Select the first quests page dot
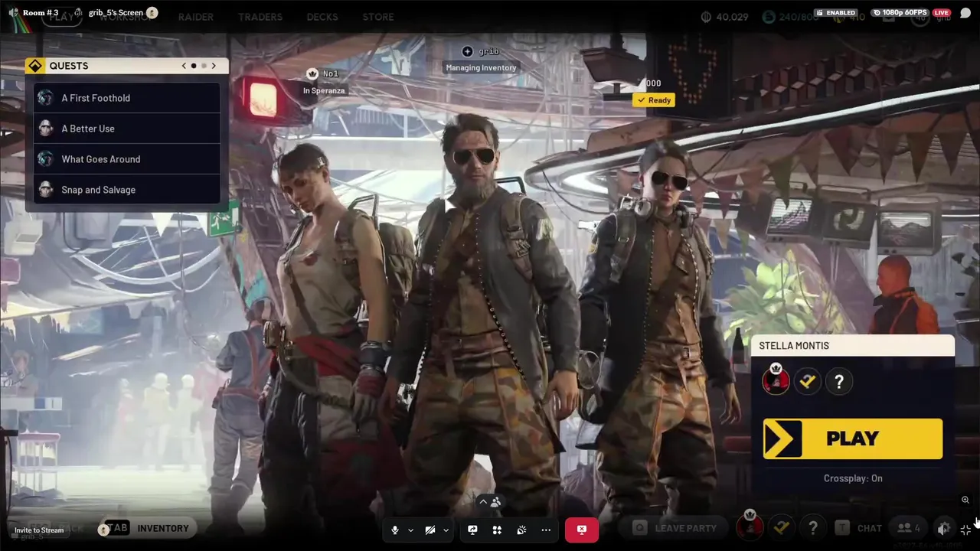 pyautogui.click(x=194, y=66)
